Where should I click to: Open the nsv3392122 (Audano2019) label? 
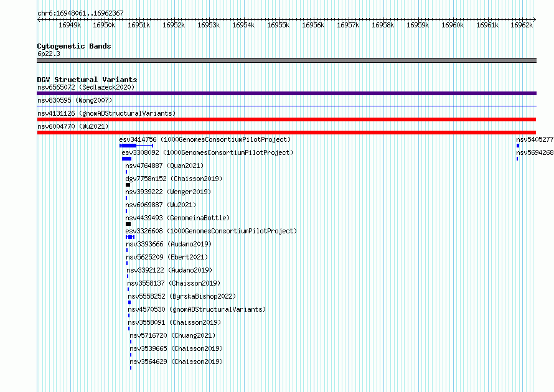coord(169,270)
